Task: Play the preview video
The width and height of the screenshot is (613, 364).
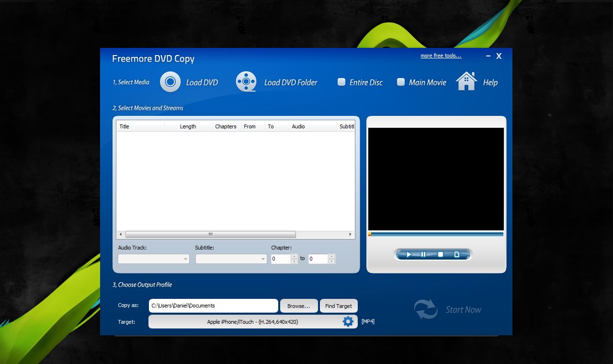Action: (409, 254)
